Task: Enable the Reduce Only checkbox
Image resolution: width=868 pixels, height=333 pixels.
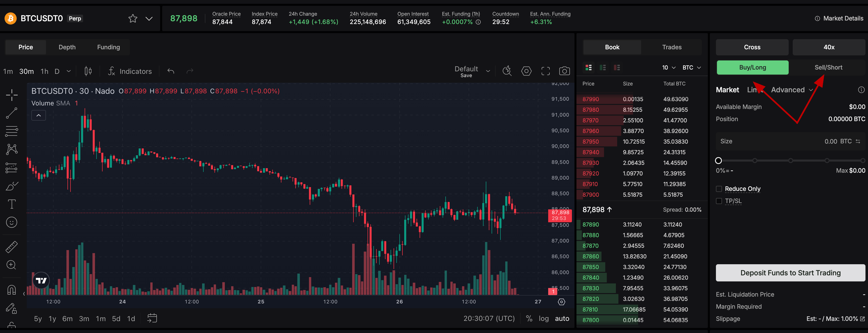Action: point(719,189)
